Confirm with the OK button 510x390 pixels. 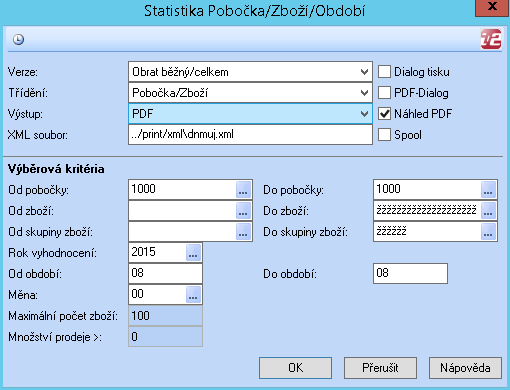pos(295,368)
